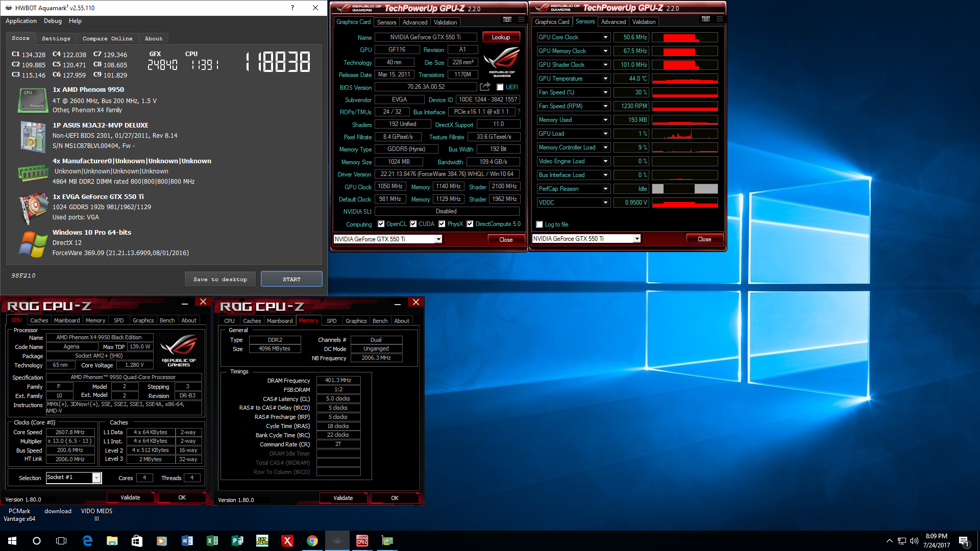
Task: Click the screenshot camera icon in left GPU-Z window
Action: click(x=507, y=20)
